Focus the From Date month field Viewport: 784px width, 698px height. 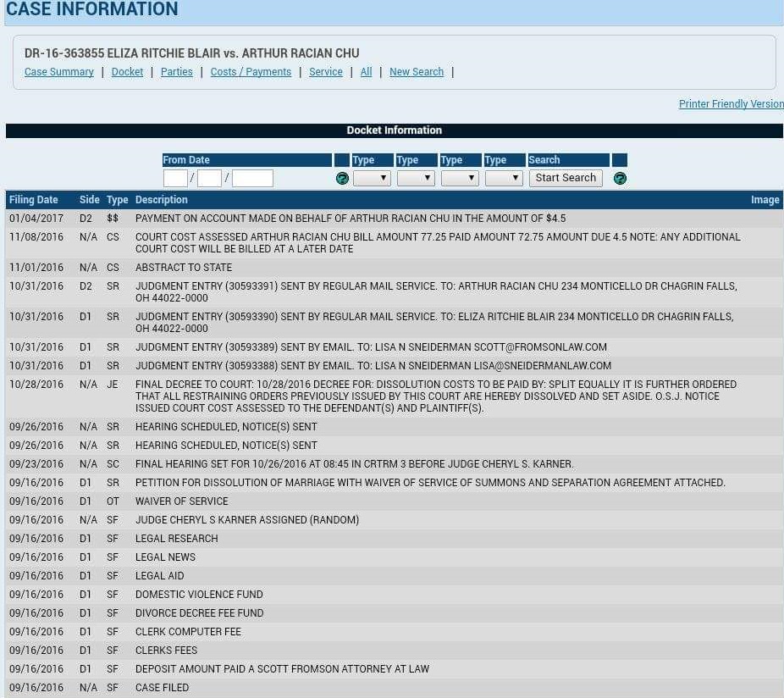[175, 178]
